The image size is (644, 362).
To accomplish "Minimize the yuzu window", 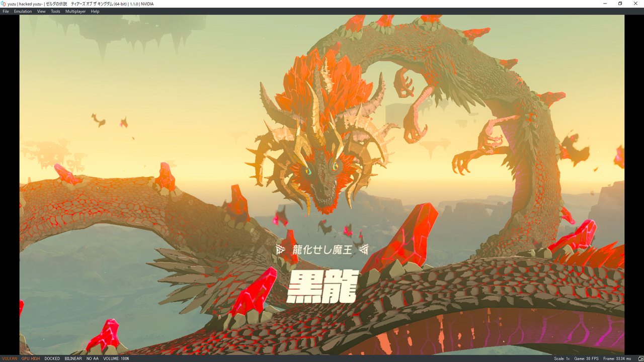I will 605,4.
